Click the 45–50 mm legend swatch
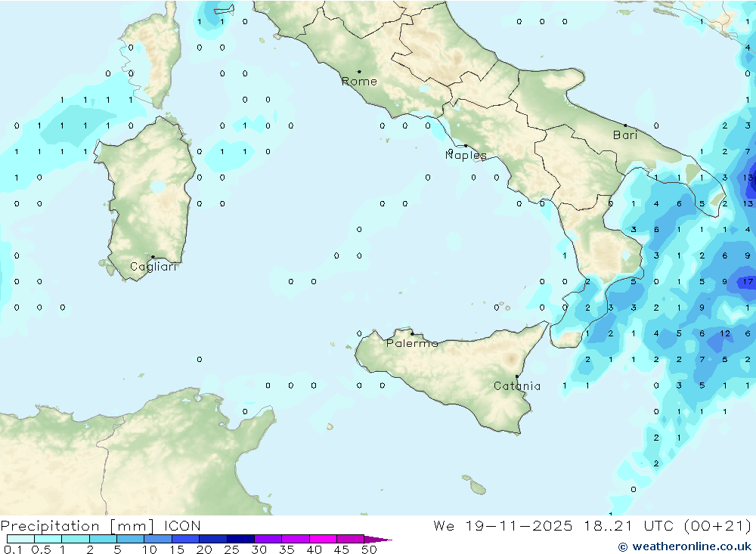The width and height of the screenshot is (756, 554). pyautogui.click(x=351, y=539)
